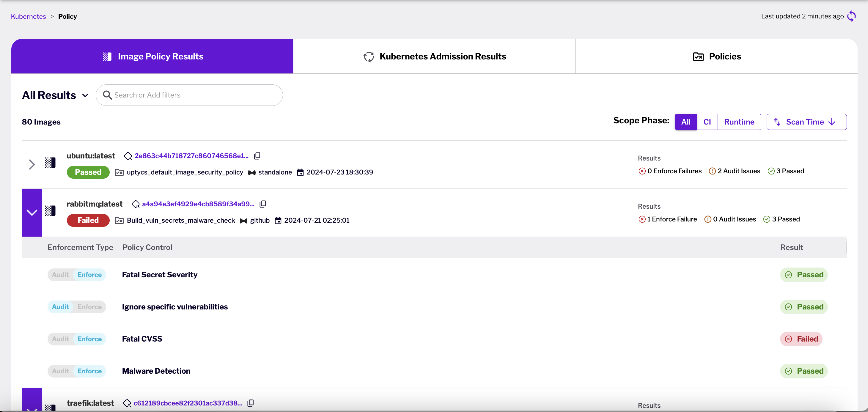Image resolution: width=868 pixels, height=412 pixels.
Task: Switch to Image Policy Results tab
Action: tap(152, 56)
